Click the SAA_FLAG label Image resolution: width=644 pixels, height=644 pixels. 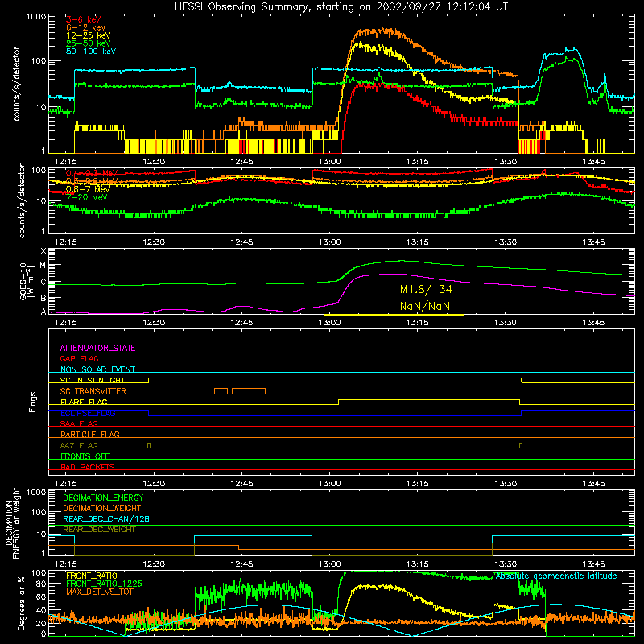(79, 423)
